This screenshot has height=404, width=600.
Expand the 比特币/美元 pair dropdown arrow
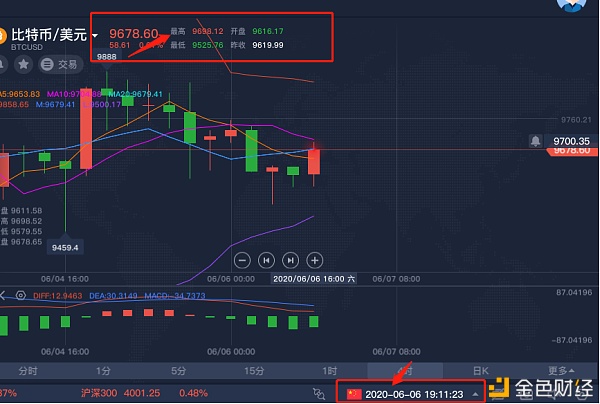pos(95,37)
